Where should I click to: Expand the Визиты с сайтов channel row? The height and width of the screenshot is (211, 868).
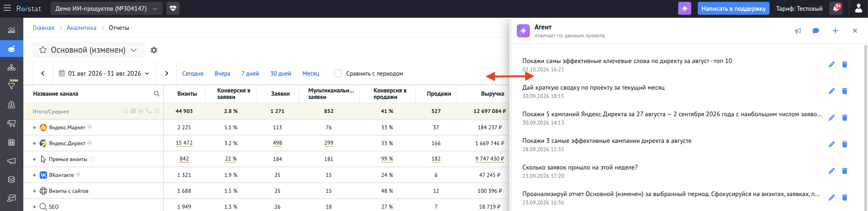[34, 191]
